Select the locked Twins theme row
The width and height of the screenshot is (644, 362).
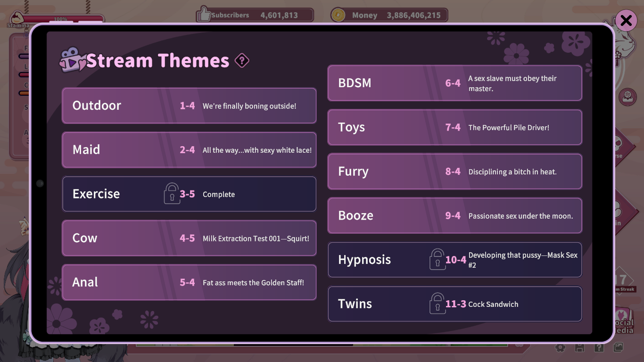tap(455, 304)
